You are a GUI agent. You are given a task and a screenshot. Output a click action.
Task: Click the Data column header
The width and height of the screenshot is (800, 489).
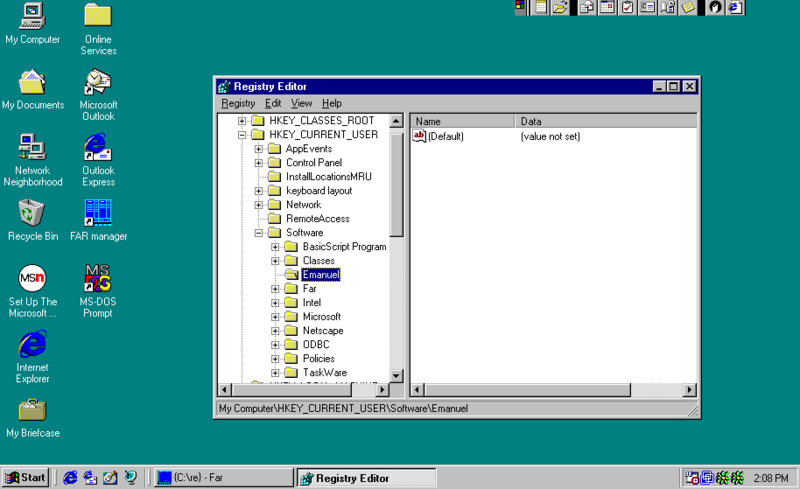point(606,121)
